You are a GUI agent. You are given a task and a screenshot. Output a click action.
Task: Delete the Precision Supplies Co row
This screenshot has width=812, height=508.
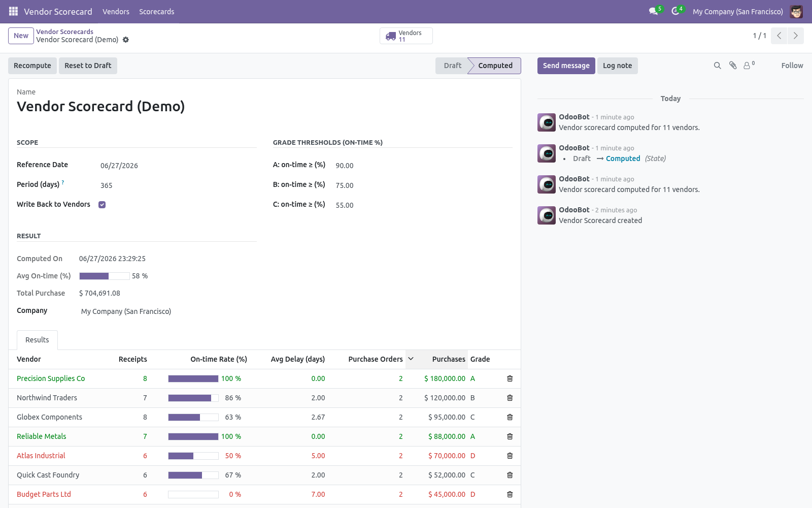pos(510,378)
